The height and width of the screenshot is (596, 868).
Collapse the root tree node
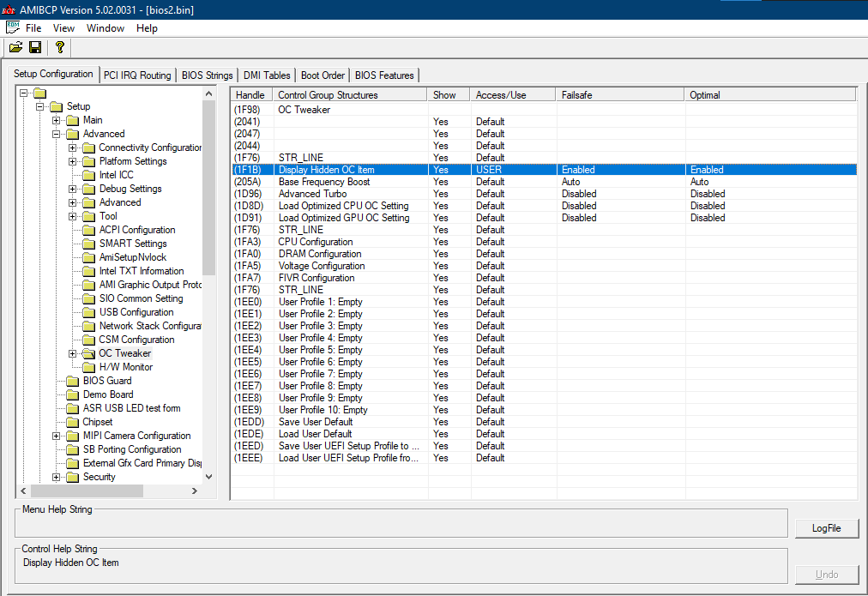click(24, 93)
